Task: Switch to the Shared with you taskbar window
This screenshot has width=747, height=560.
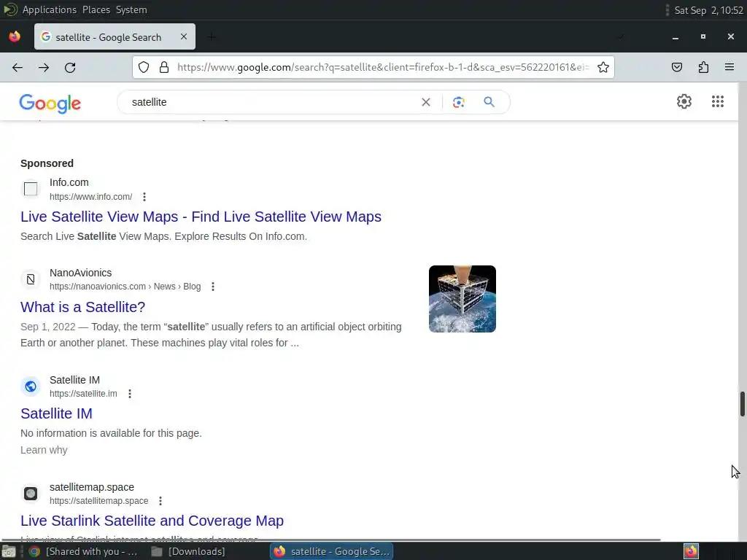Action: coord(83,551)
